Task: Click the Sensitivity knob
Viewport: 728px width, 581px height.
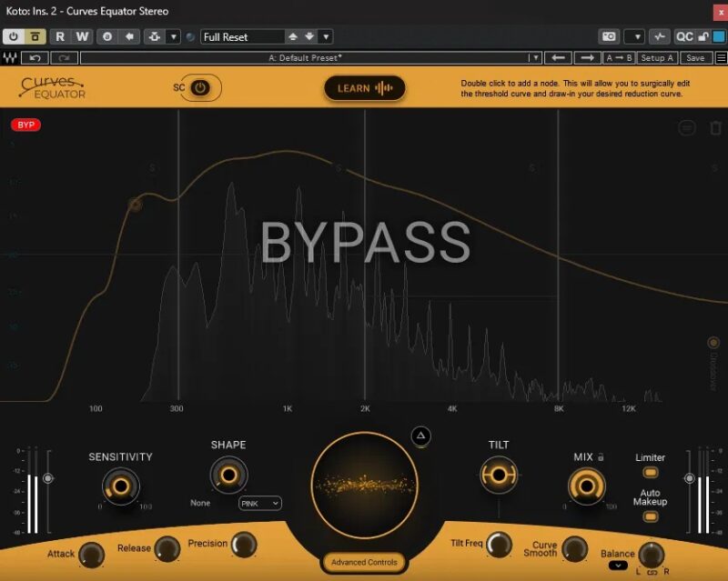Action: pos(121,486)
